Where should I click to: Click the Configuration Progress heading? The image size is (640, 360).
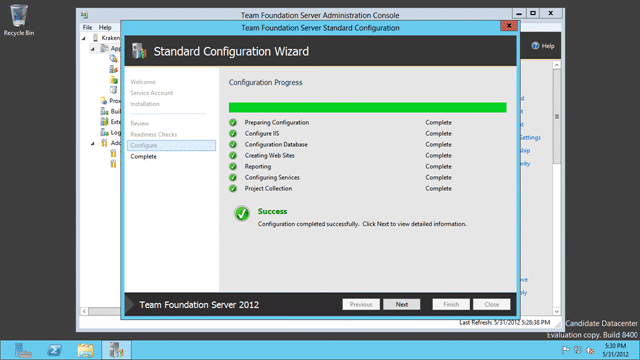pos(265,82)
